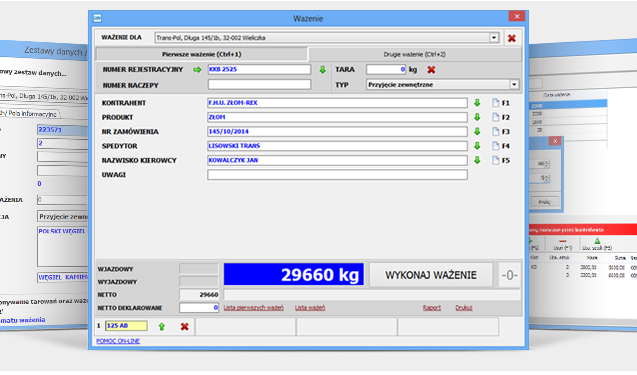637x375 pixels.
Task: Click green down arrow for Produkt
Action: point(477,117)
